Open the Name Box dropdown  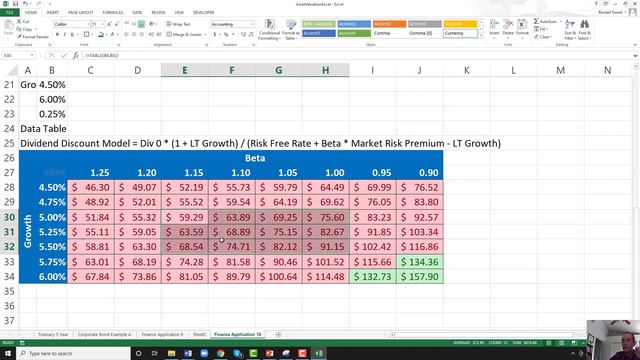click(32, 55)
